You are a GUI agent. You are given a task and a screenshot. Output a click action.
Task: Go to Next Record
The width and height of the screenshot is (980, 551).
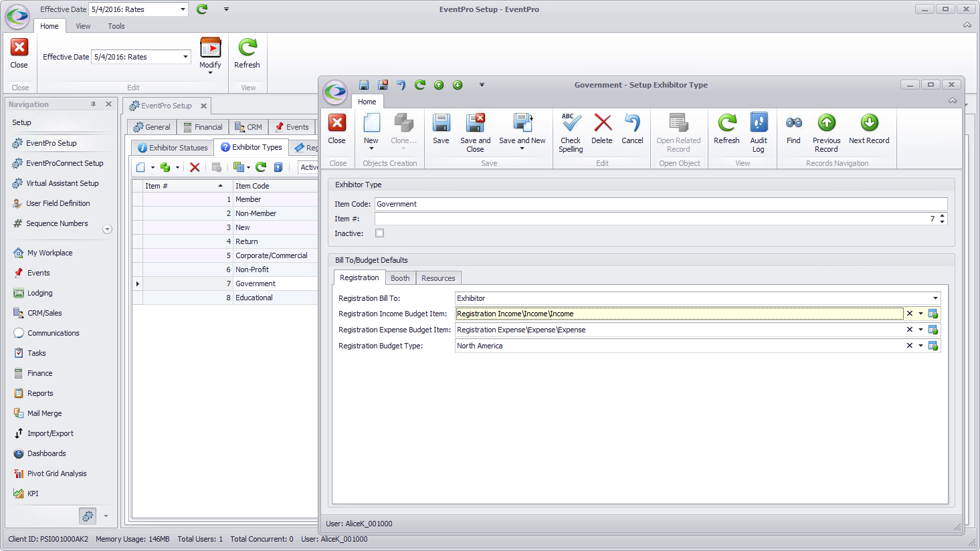(869, 128)
